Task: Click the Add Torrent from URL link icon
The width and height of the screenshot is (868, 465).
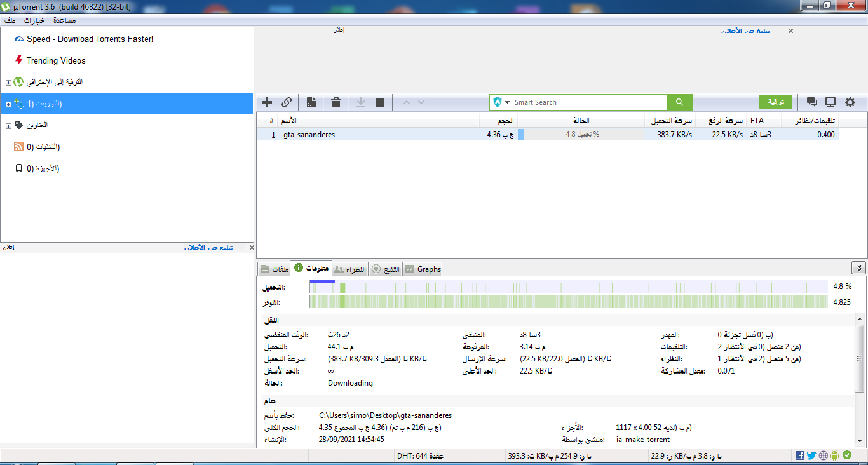Action: [x=287, y=102]
